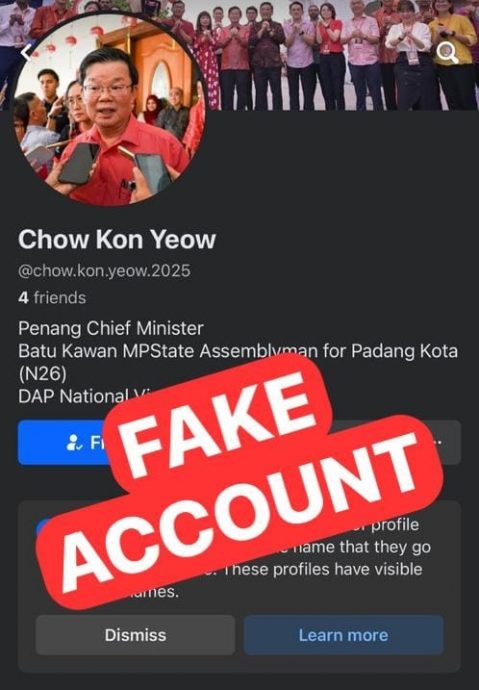The width and height of the screenshot is (479, 690).
Task: Go back using the top-left arrow
Action: pyautogui.click(x=26, y=53)
